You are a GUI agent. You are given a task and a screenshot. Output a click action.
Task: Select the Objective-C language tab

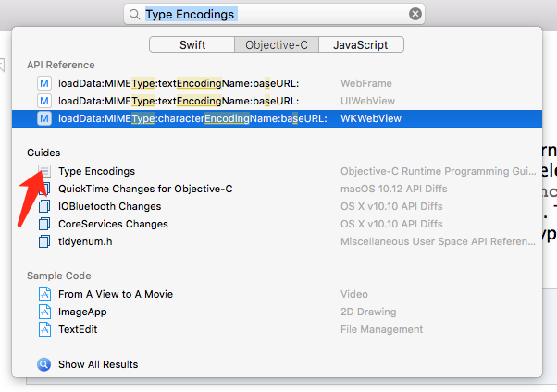277,44
